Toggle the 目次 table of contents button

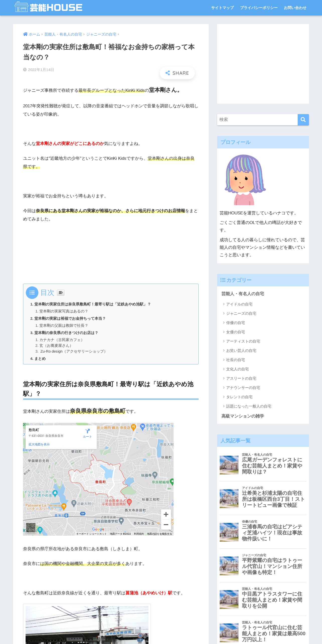click(x=61, y=292)
